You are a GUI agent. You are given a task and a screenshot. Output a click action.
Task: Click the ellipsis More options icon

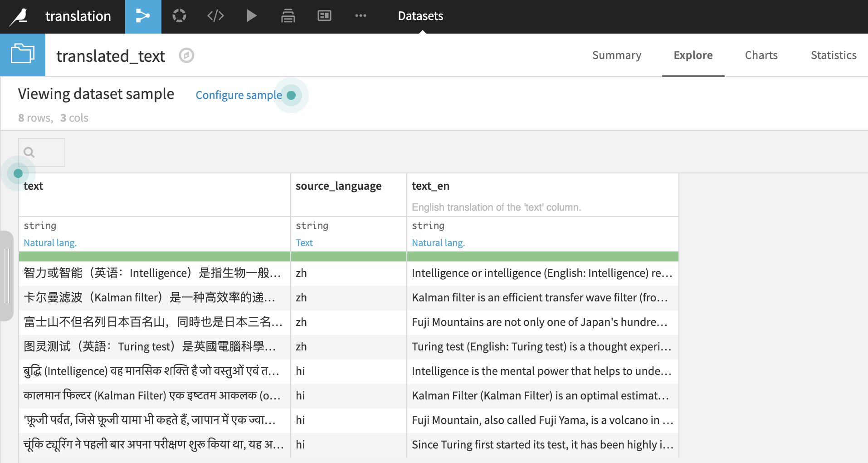tap(361, 16)
